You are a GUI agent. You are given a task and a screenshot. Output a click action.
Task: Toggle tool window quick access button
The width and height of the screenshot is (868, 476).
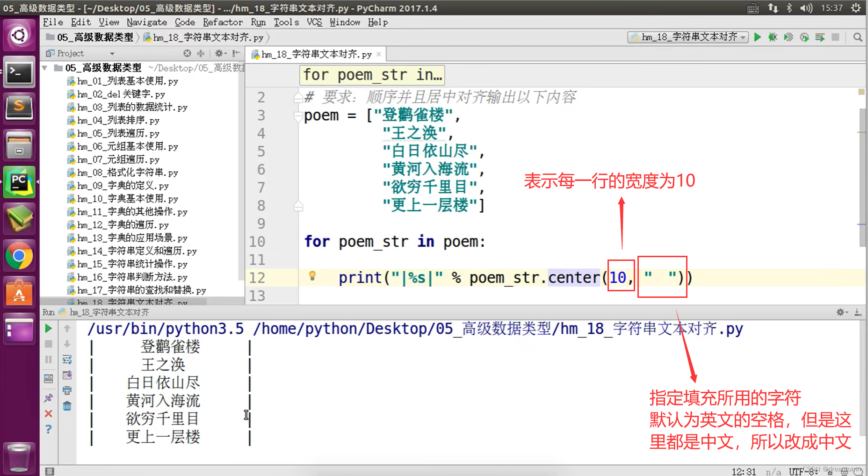click(x=49, y=471)
